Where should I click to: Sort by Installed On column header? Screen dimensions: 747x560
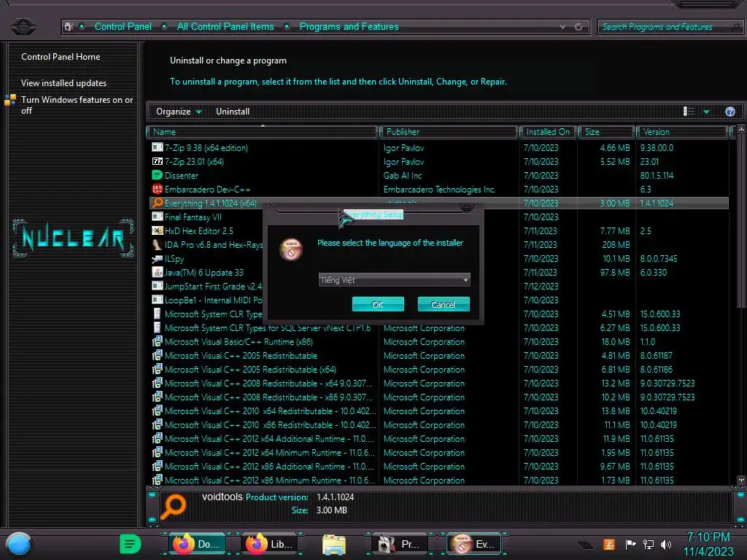coord(549,132)
